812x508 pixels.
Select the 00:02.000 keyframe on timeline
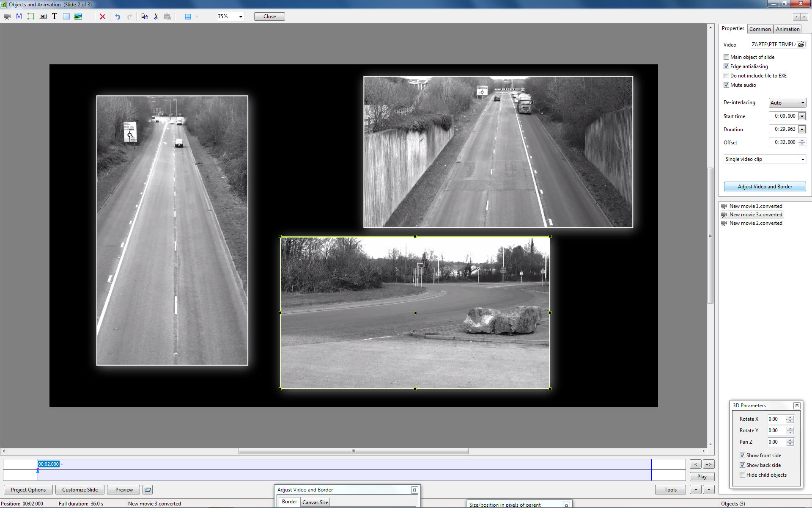49,464
